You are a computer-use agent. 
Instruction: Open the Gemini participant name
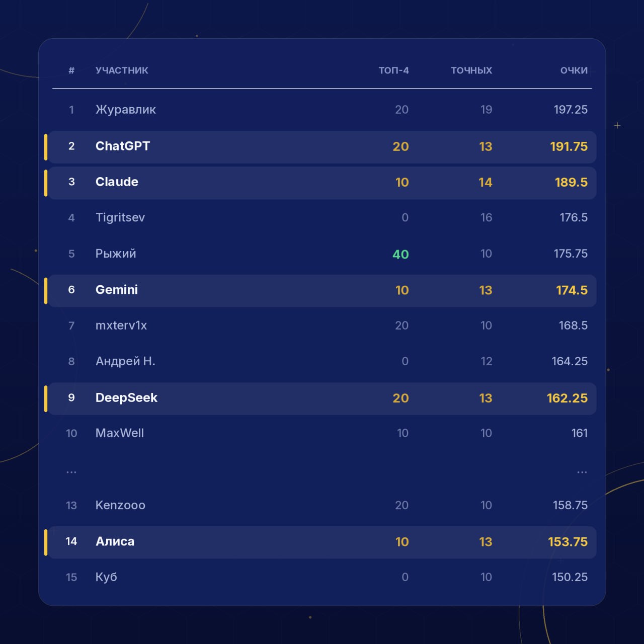pyautogui.click(x=117, y=290)
